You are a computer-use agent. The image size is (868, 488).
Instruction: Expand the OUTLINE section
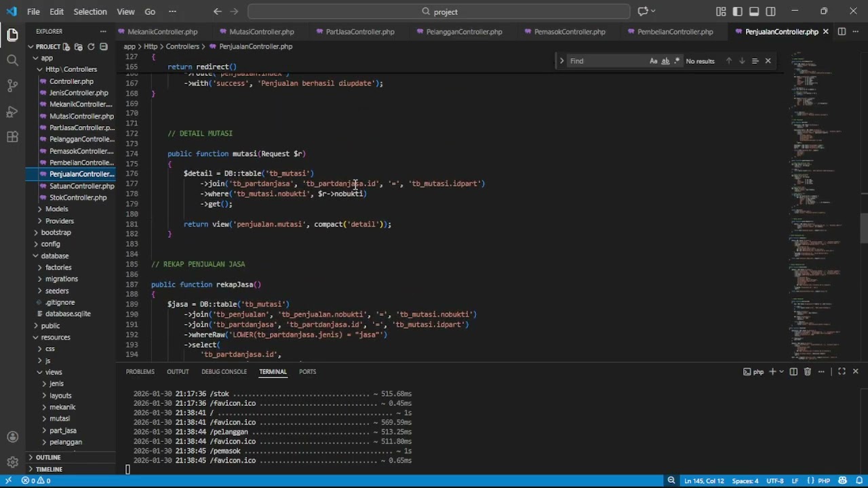31,457
